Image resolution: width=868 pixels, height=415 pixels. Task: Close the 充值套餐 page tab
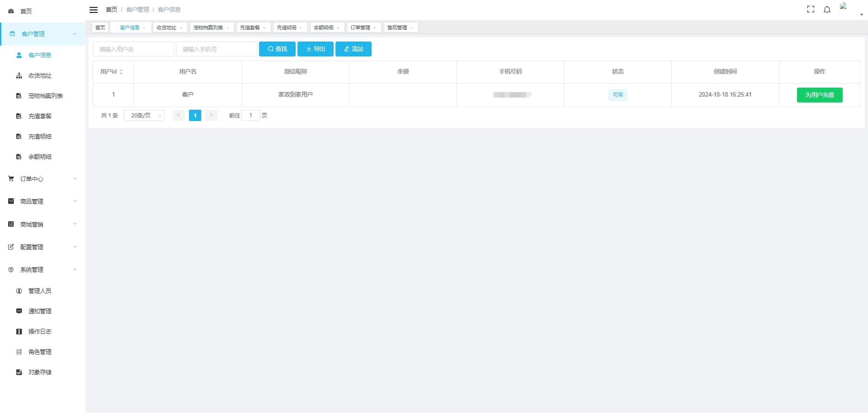264,28
